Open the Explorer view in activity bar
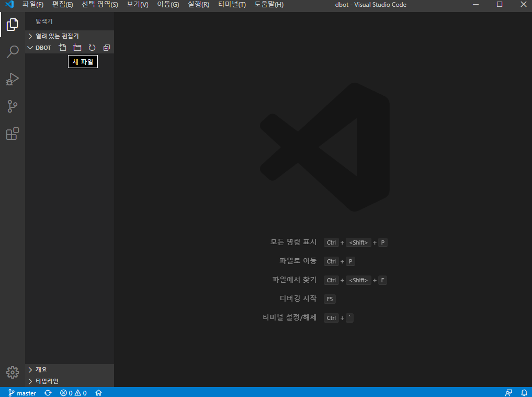The height and width of the screenshot is (397, 532). 12,25
